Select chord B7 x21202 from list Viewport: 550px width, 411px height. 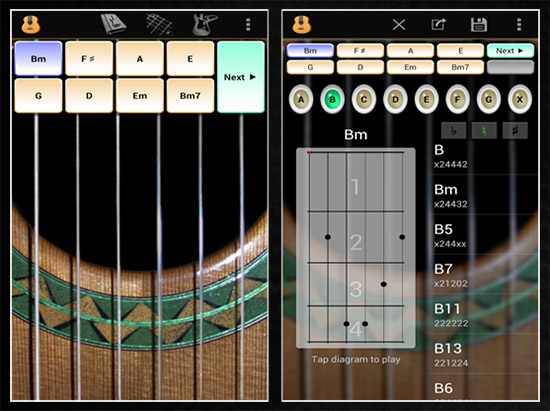484,274
